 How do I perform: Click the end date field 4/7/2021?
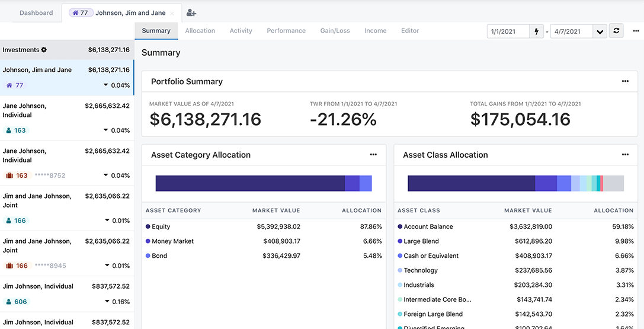(x=571, y=31)
